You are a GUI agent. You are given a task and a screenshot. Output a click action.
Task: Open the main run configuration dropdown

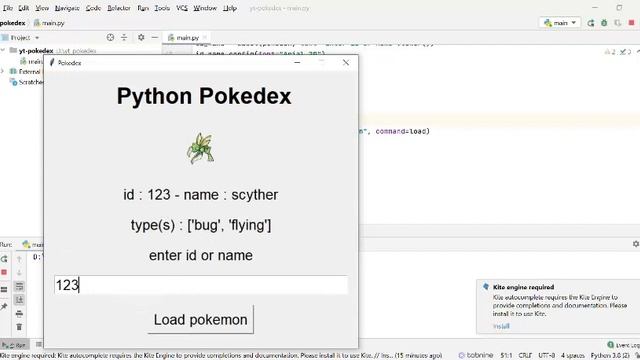(560, 23)
